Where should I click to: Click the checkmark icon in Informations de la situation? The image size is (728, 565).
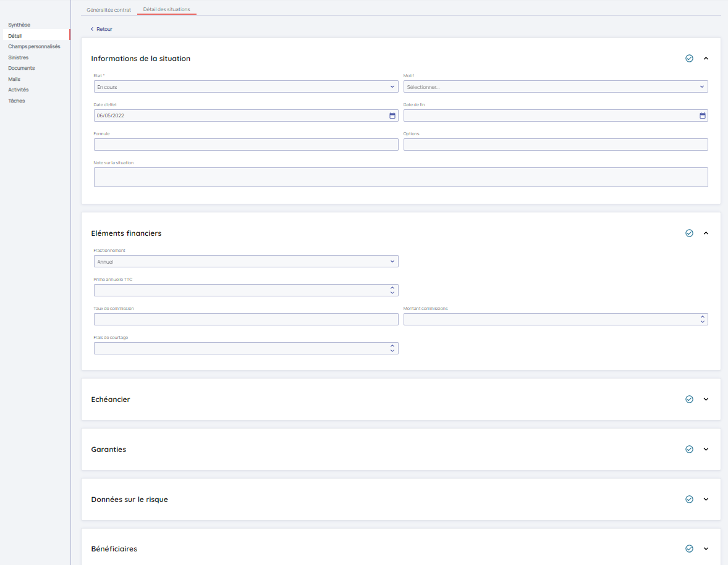point(689,59)
